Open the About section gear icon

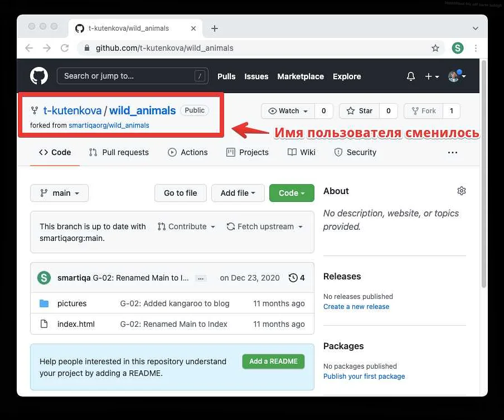[x=462, y=190]
